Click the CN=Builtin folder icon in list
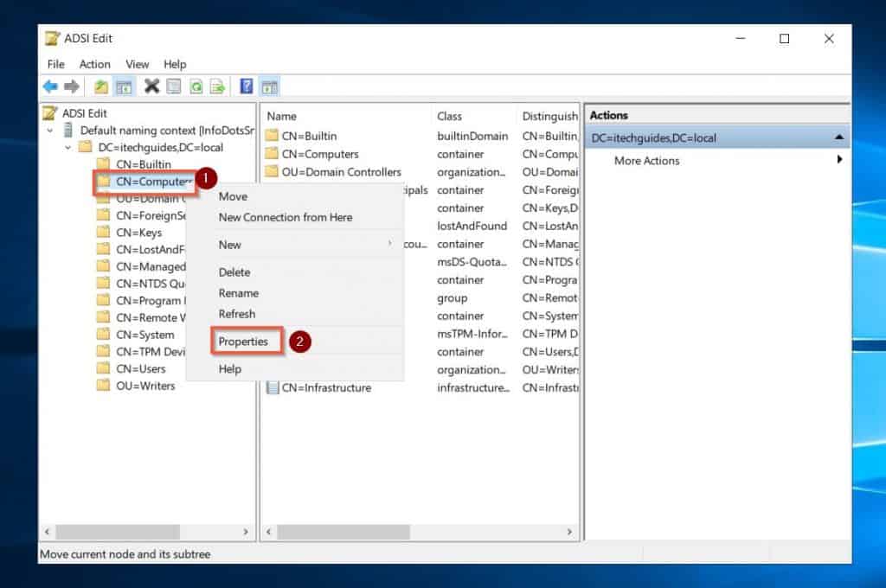The image size is (886, 588). [x=272, y=136]
